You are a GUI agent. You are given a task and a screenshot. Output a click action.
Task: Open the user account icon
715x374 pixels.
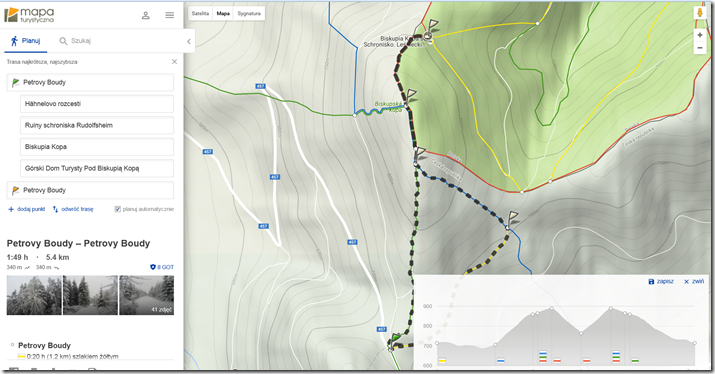pos(145,15)
